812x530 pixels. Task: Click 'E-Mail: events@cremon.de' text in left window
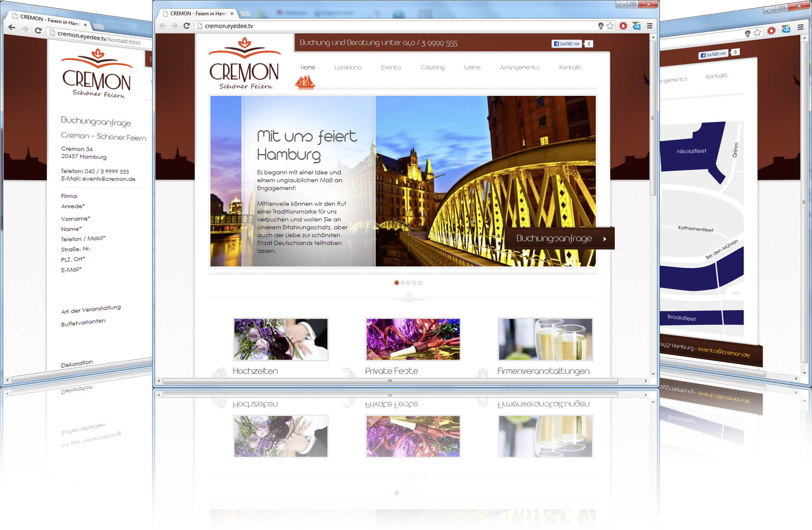(x=98, y=179)
